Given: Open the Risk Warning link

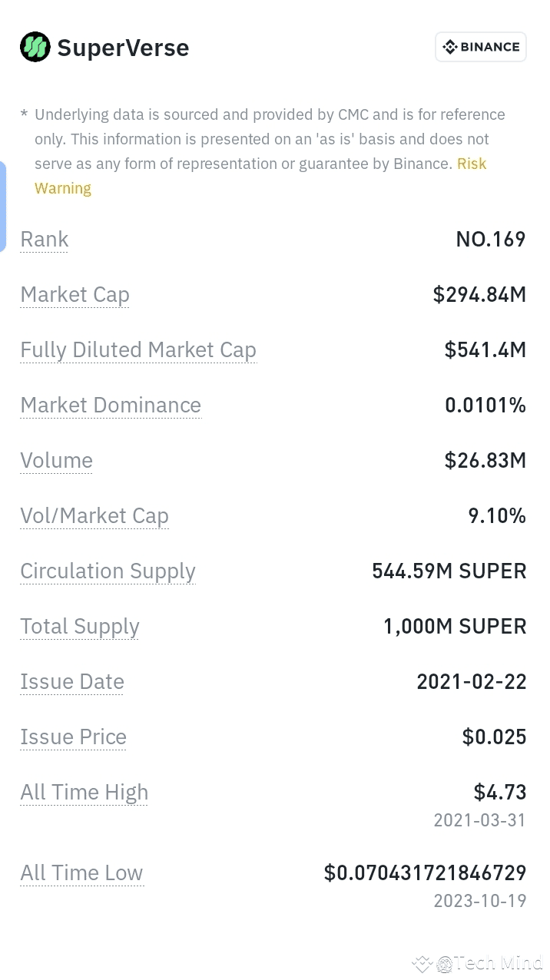Looking at the screenshot, I should click(260, 176).
